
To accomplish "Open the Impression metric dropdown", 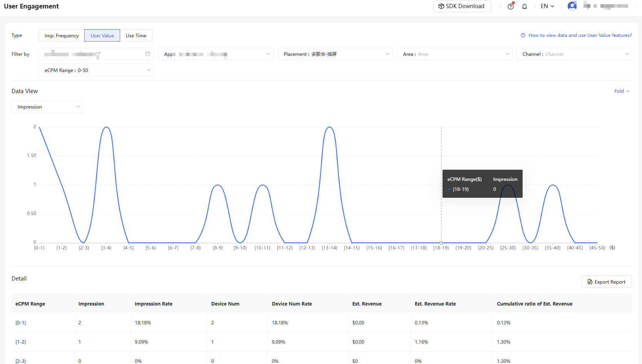I will click(47, 107).
